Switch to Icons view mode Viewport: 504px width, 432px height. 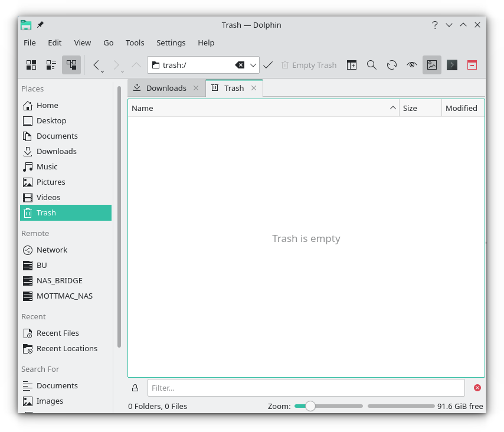tap(31, 65)
